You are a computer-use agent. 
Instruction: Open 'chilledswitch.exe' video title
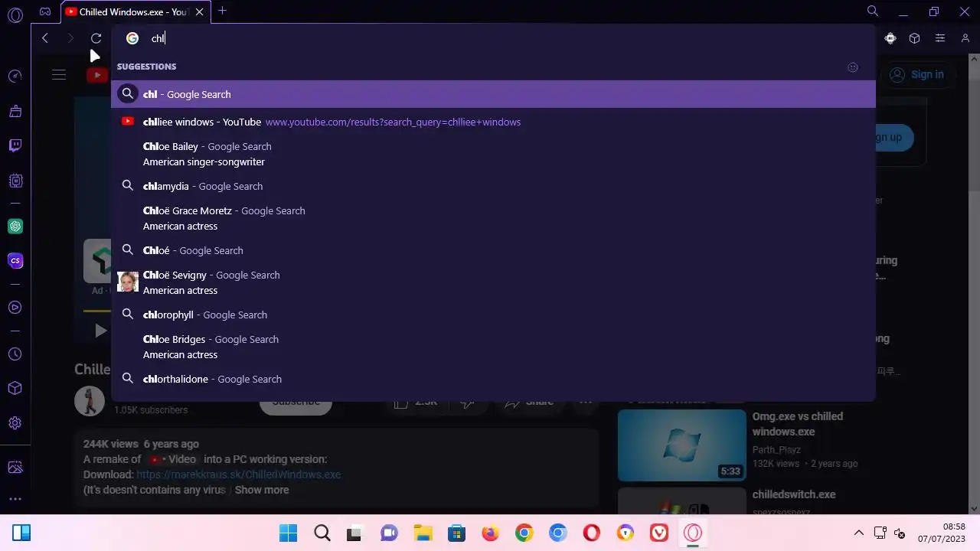coord(794,494)
